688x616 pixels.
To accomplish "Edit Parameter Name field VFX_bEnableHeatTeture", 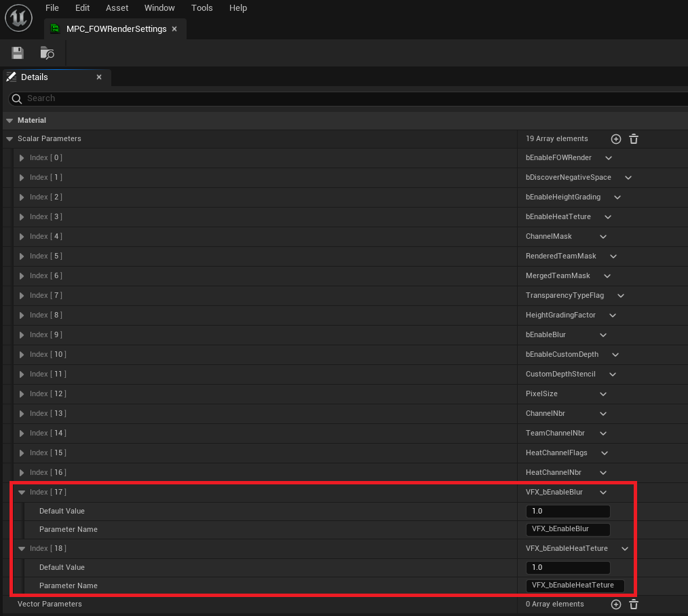I will coord(575,585).
